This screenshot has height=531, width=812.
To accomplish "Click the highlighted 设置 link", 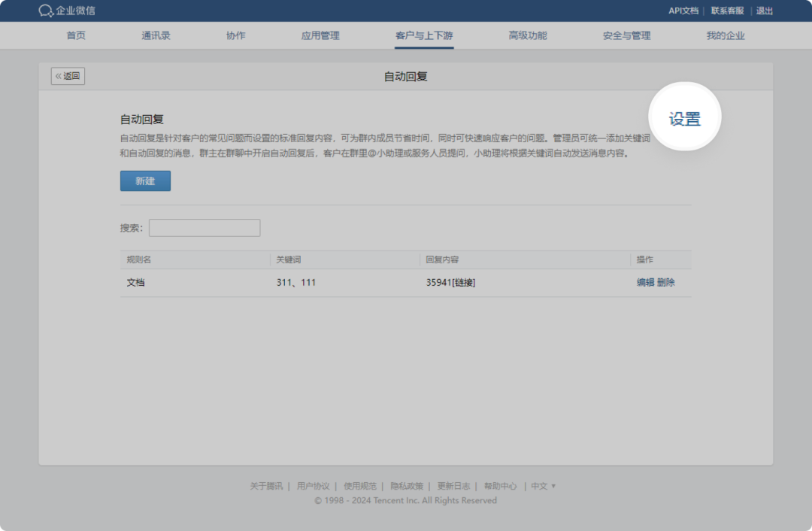I will point(684,119).
